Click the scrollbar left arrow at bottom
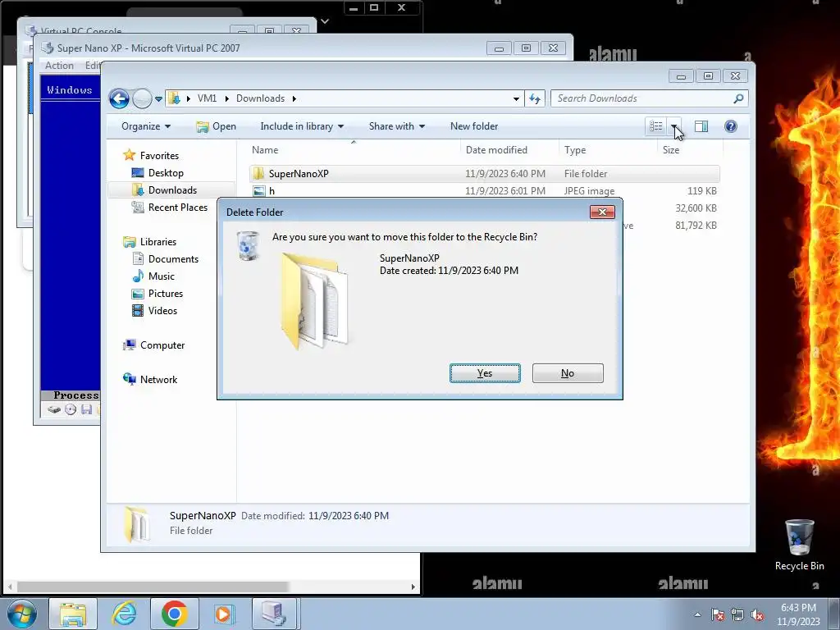 coord(10,587)
